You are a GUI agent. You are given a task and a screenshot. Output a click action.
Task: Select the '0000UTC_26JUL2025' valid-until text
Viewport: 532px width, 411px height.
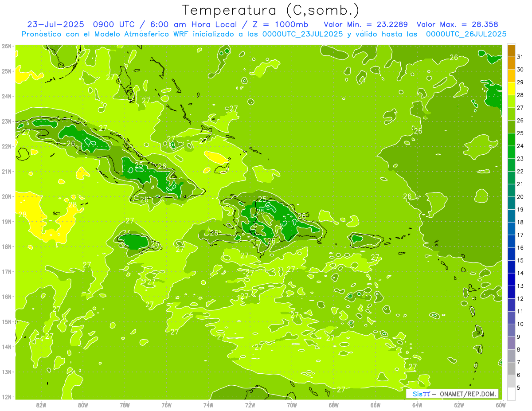point(466,34)
